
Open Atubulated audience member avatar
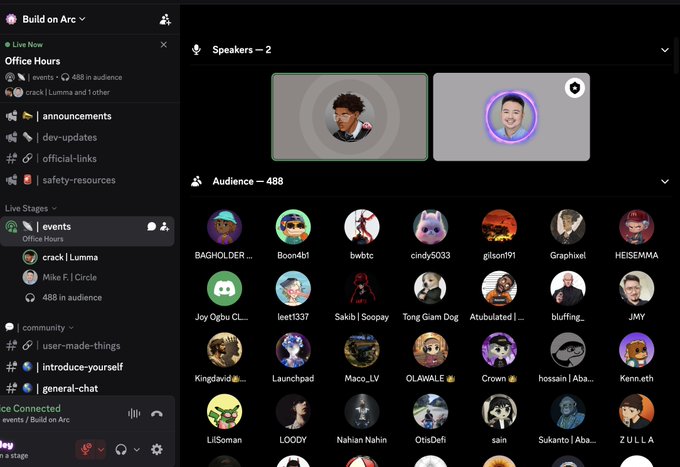point(499,288)
